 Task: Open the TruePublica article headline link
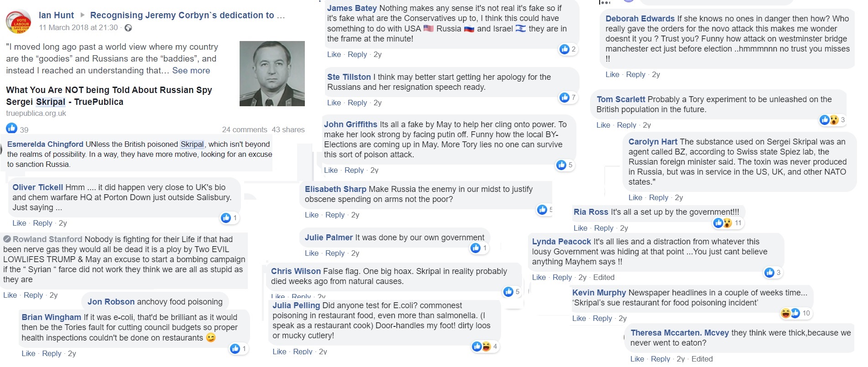click(x=109, y=96)
